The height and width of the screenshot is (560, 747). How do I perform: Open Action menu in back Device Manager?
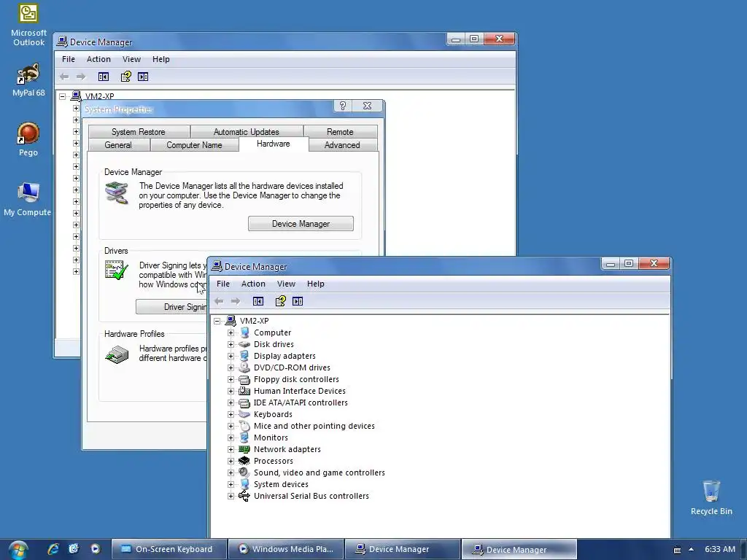pos(98,59)
